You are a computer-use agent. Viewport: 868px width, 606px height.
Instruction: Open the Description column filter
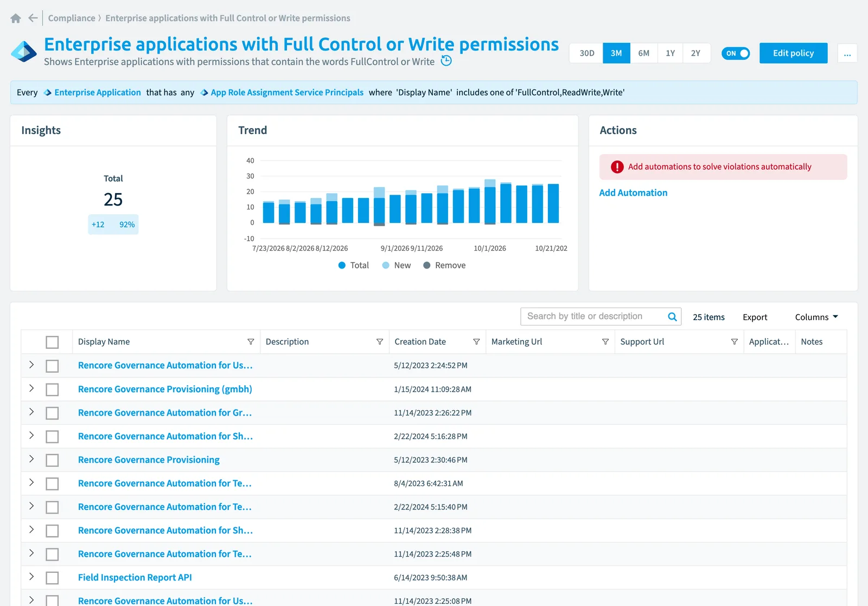[x=380, y=342]
